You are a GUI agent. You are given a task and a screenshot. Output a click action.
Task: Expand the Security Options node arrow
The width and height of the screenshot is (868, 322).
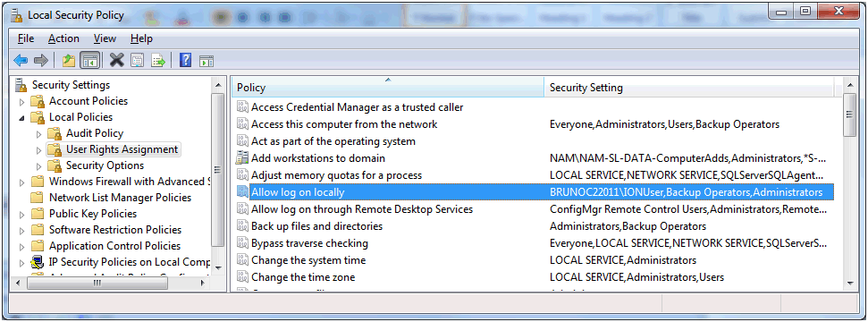click(38, 165)
